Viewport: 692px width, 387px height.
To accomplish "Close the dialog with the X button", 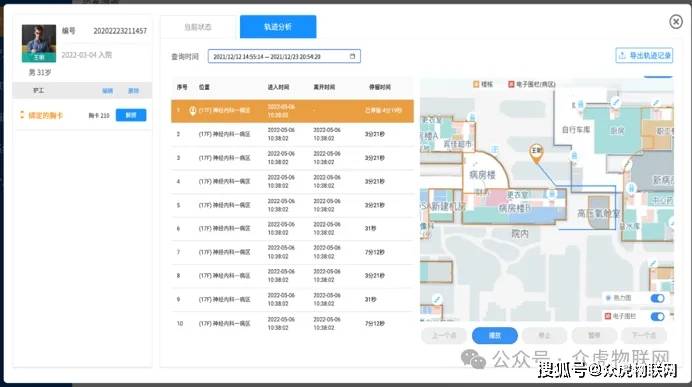I will click(676, 21).
